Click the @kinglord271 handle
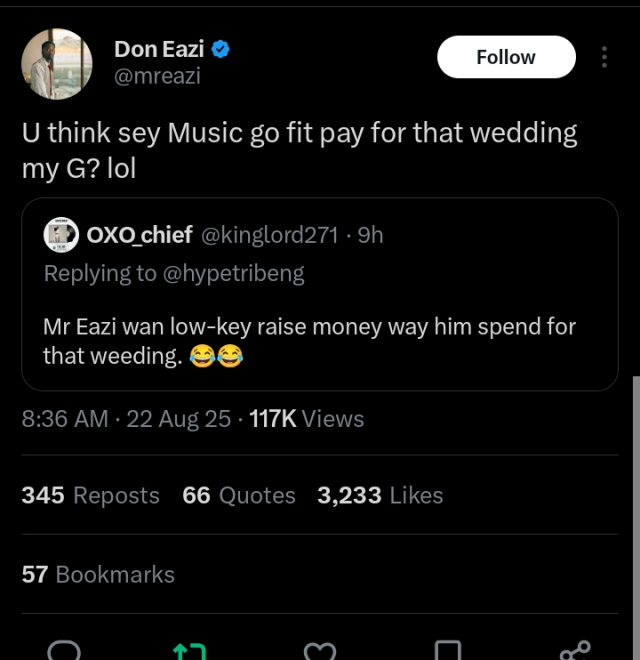 pyautogui.click(x=271, y=235)
